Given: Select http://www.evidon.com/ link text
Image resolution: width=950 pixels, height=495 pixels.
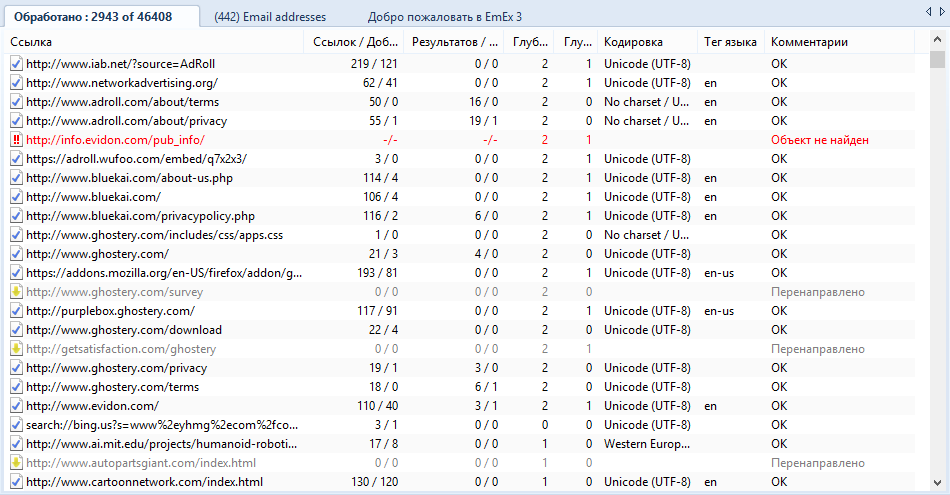Looking at the screenshot, I should point(93,406).
